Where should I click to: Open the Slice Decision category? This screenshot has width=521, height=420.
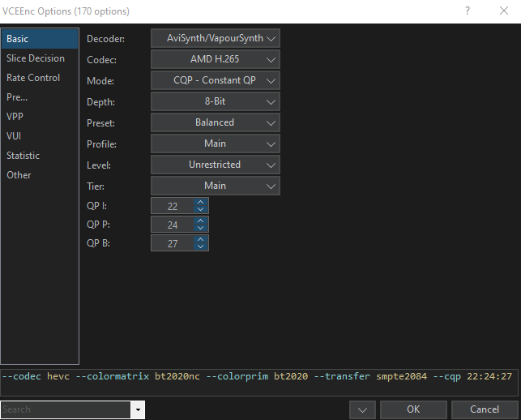pos(40,58)
